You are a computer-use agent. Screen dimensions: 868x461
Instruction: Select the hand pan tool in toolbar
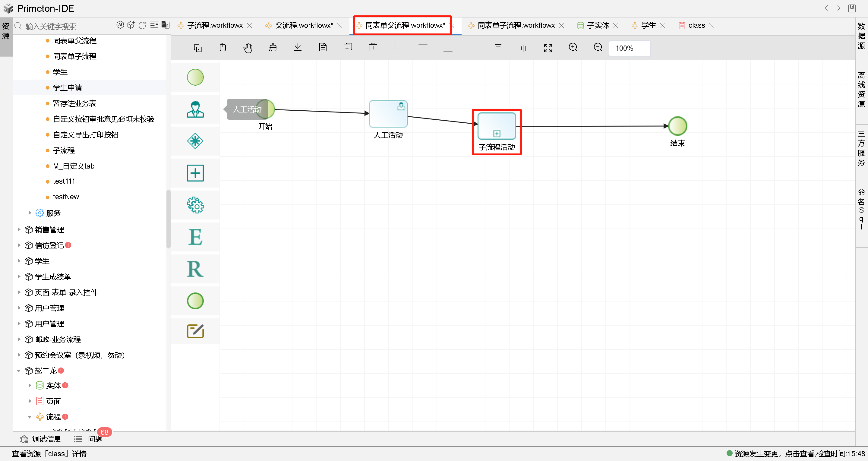click(248, 48)
